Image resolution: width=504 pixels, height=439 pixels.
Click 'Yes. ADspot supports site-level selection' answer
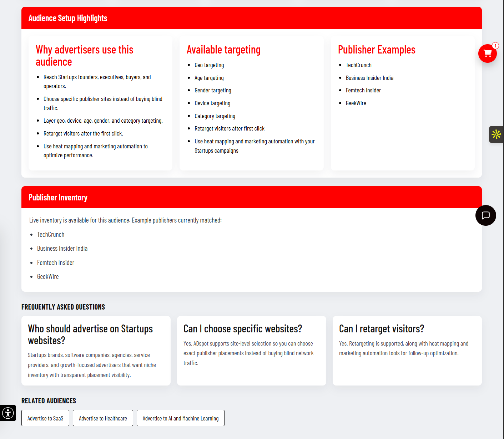[x=248, y=353]
